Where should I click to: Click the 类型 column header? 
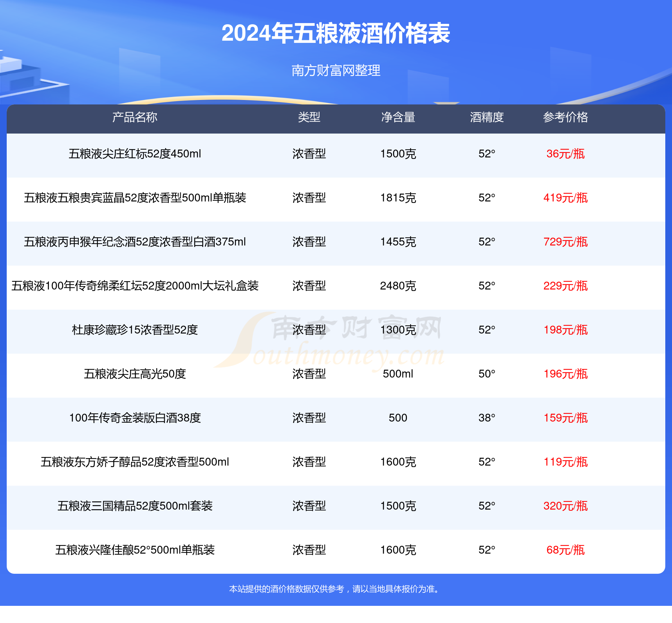(309, 117)
